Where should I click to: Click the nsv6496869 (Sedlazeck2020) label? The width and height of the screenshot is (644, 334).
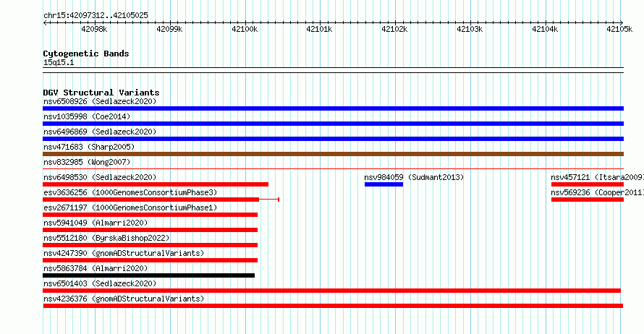pos(100,132)
